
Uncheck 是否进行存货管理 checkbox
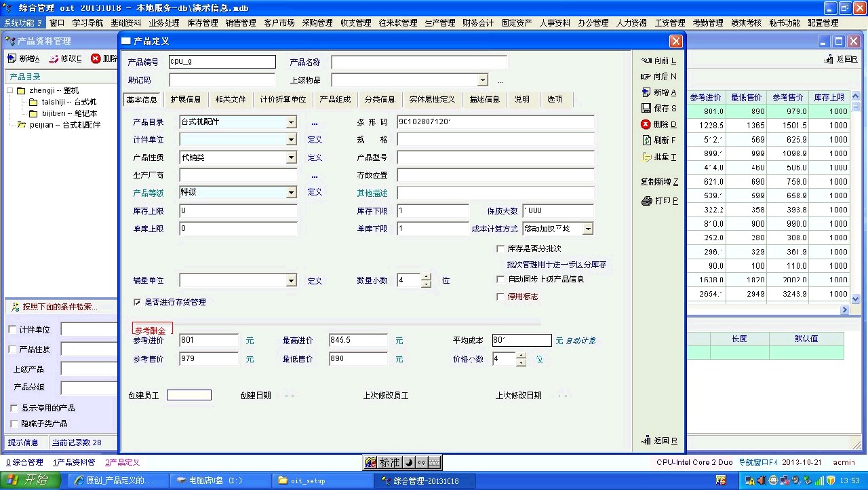138,302
